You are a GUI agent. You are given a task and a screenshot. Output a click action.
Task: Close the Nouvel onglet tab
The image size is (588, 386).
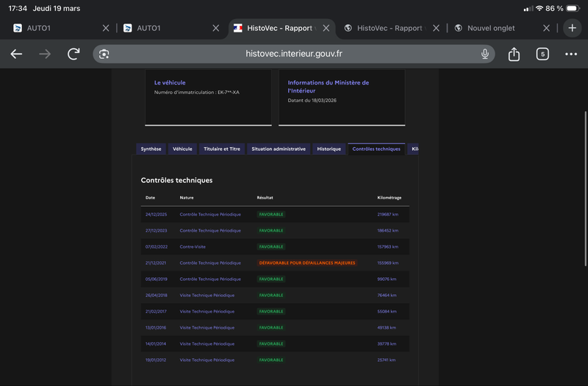coord(546,28)
